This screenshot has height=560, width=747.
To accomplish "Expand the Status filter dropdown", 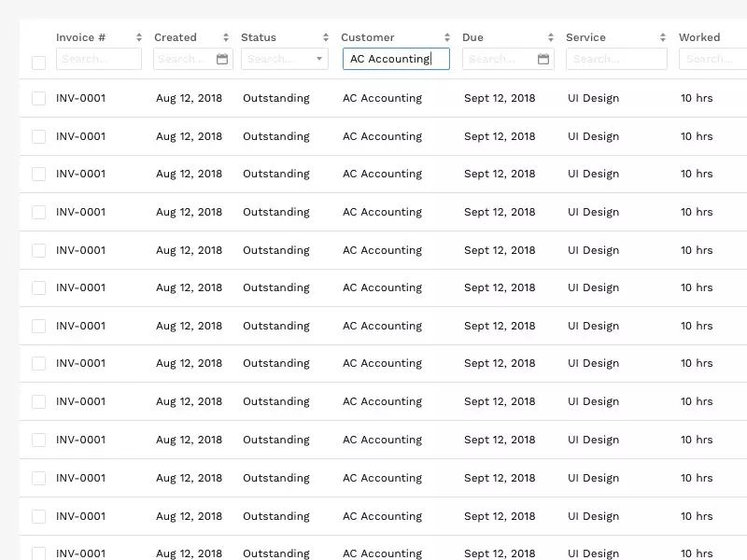I will click(x=319, y=59).
